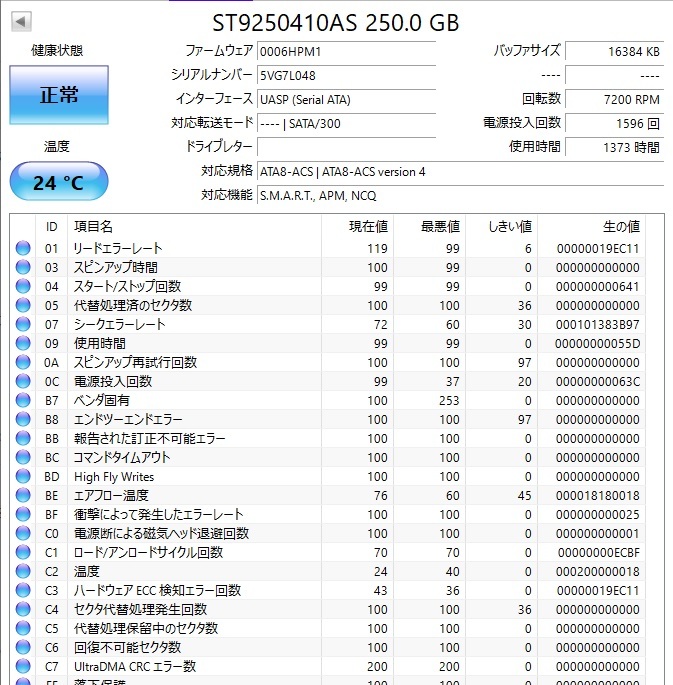673x685 pixels.
Task: Click raw value 00000000063C of 電源投入回数
Action: coord(597,381)
